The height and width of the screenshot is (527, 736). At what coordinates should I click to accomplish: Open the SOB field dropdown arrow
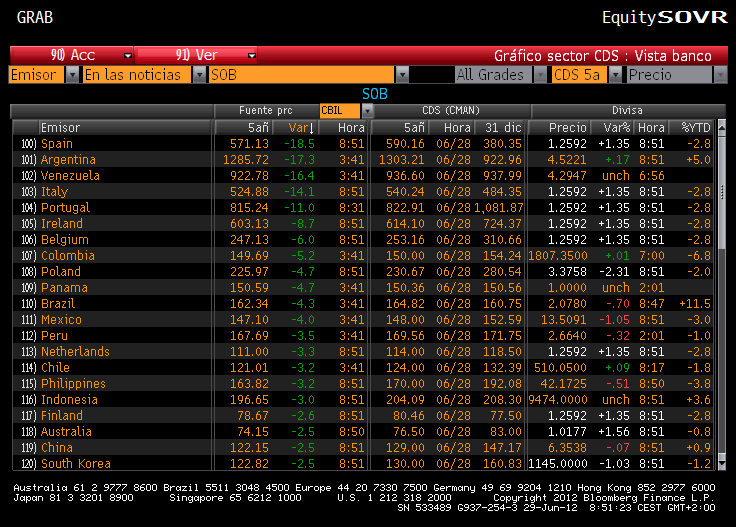[402, 75]
